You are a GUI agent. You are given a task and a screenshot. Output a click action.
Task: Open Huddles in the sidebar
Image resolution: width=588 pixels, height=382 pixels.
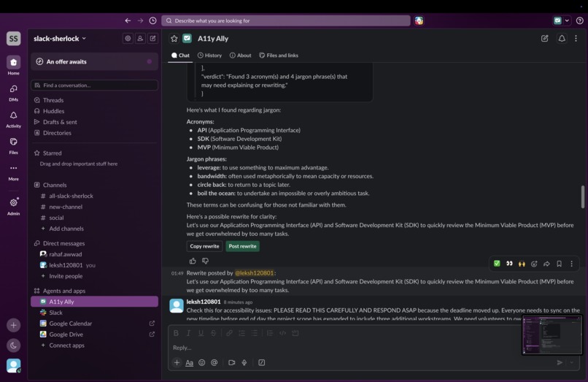click(x=54, y=111)
